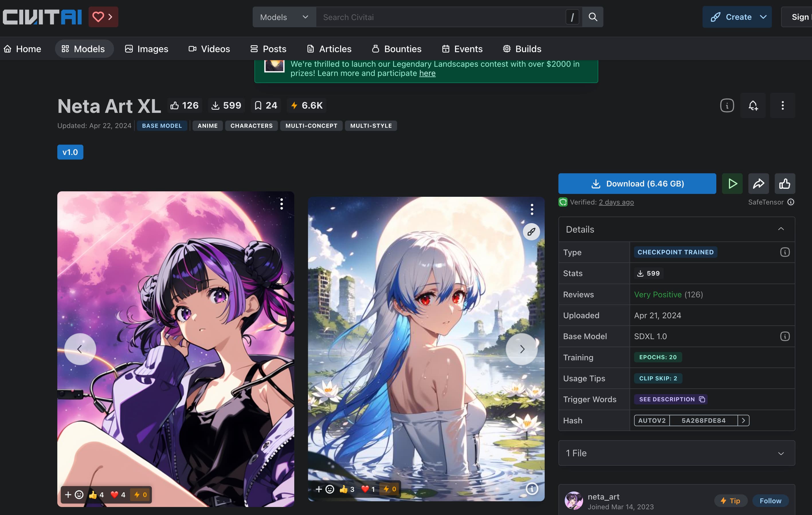This screenshot has height=515, width=812.
Task: Collapse the Details panel
Action: [x=781, y=229]
